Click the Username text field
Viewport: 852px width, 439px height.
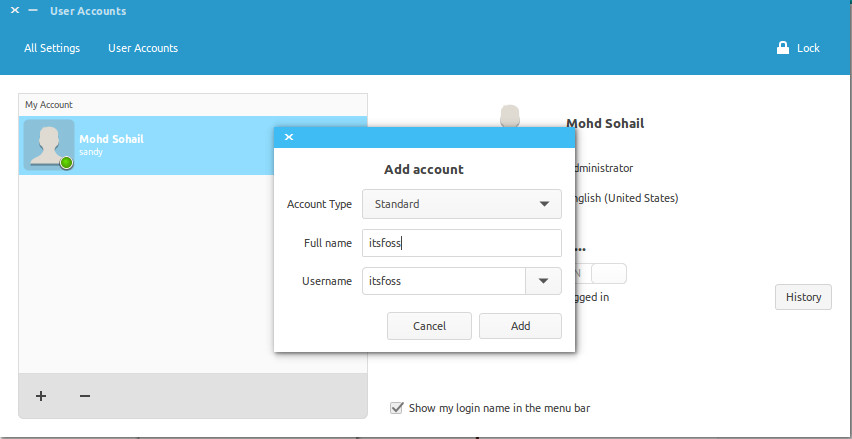pos(444,281)
